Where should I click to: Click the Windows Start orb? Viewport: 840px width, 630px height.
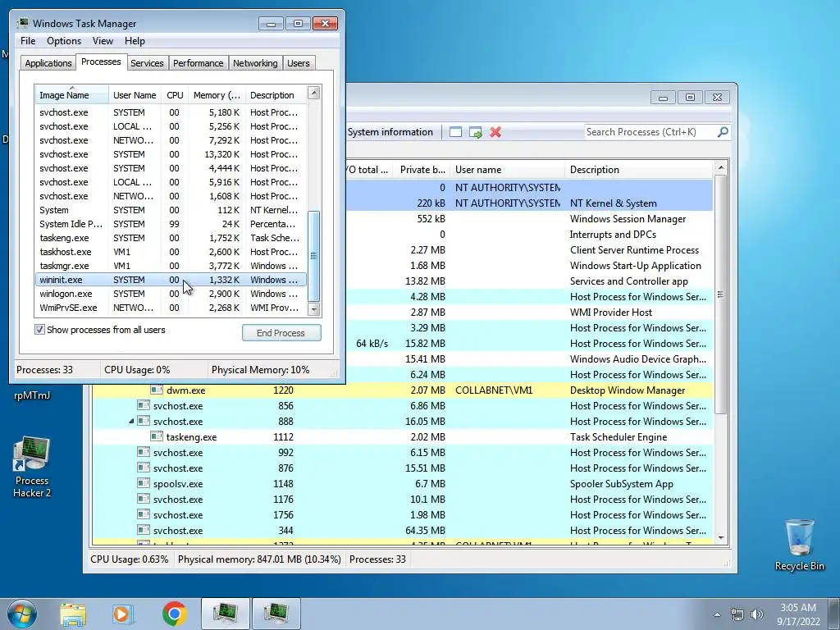point(21,614)
